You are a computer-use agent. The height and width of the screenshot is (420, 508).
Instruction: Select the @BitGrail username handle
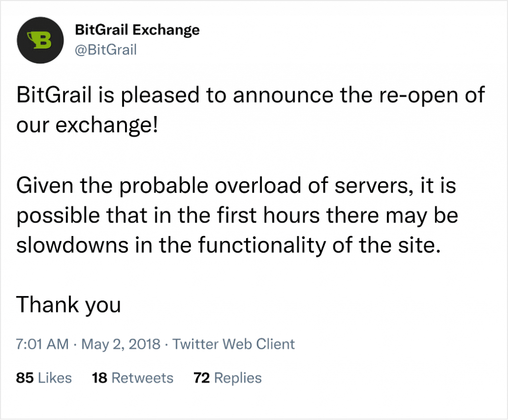coord(105,50)
